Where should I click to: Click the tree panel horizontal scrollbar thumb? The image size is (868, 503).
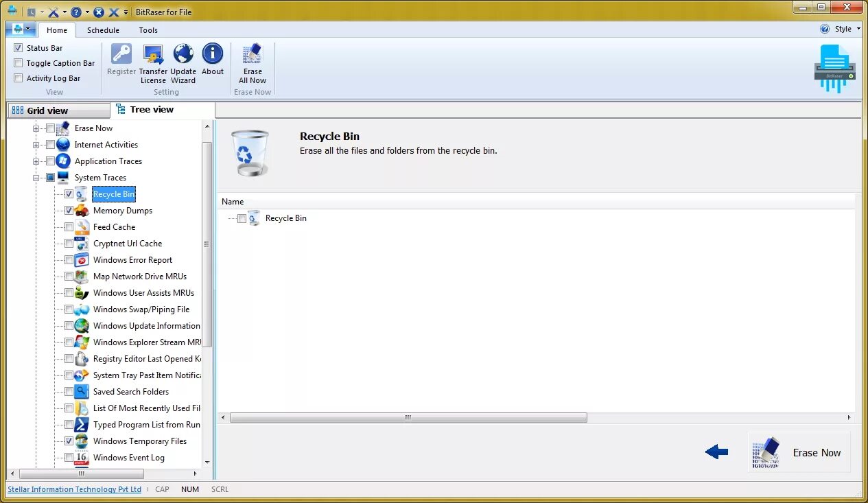[x=82, y=473]
